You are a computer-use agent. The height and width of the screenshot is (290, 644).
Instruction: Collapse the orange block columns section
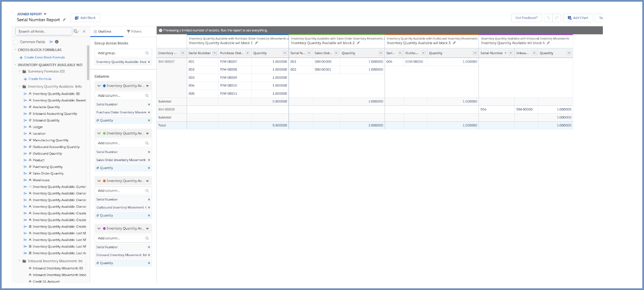pyautogui.click(x=99, y=181)
